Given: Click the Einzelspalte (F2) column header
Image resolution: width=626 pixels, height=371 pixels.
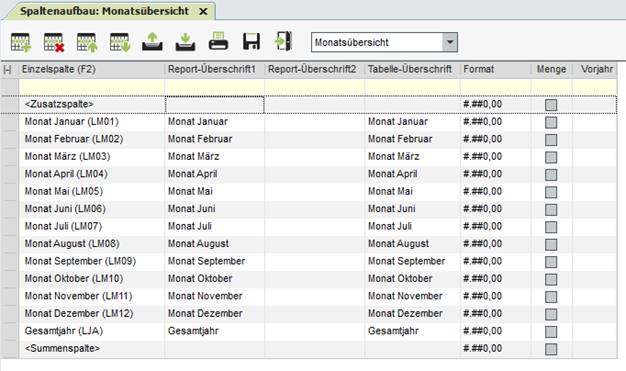Looking at the screenshot, I should click(91, 69).
